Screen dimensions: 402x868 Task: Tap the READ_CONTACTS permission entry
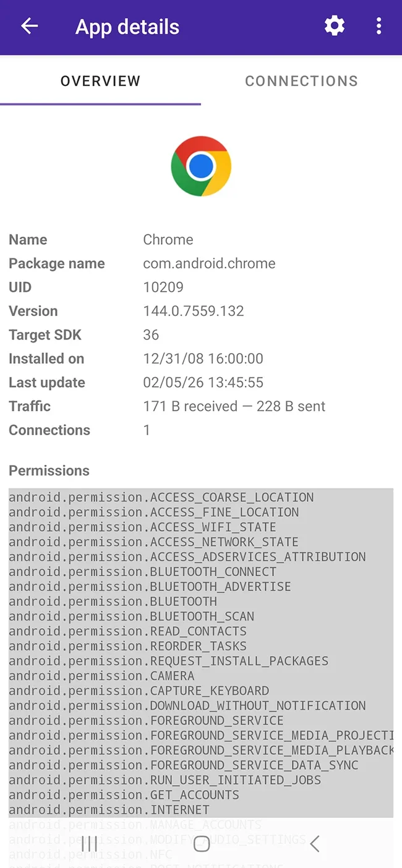pyautogui.click(x=127, y=631)
